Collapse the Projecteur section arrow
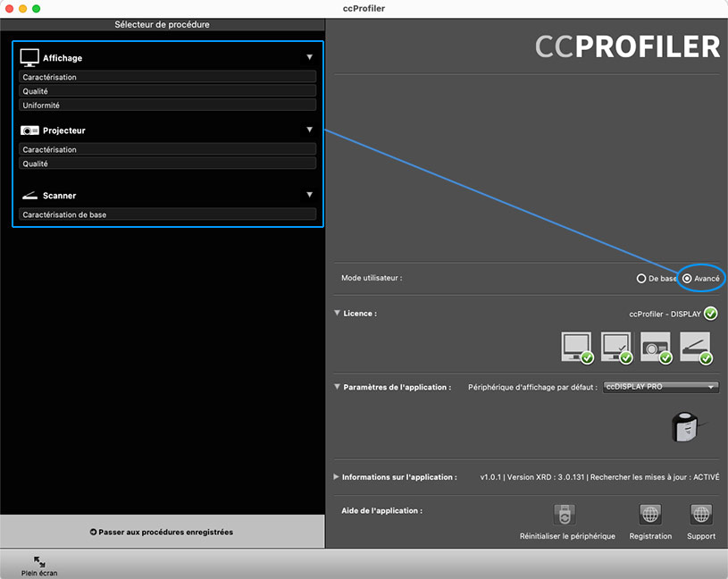This screenshot has width=728, height=579. (309, 130)
